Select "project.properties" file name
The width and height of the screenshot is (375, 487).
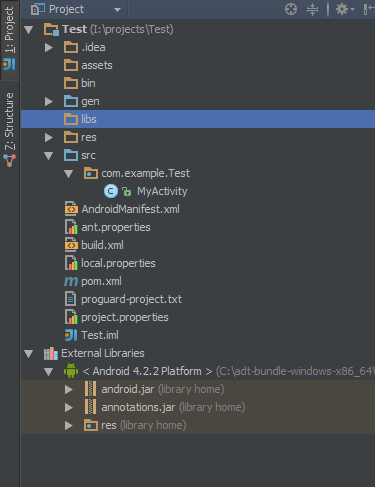125,318
